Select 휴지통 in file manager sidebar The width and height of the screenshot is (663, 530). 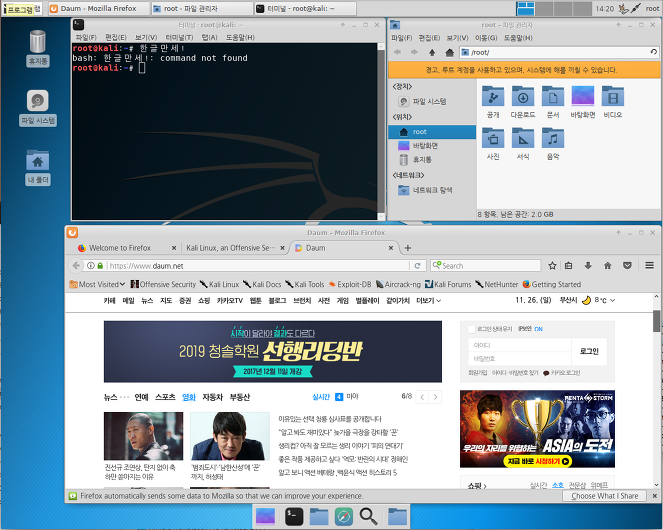(432, 159)
